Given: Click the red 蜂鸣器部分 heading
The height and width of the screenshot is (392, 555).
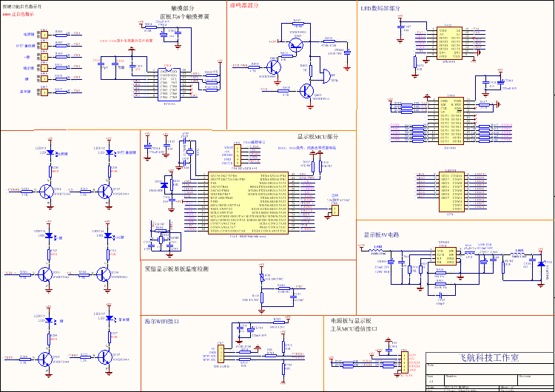Looking at the screenshot, I should click(x=244, y=6).
